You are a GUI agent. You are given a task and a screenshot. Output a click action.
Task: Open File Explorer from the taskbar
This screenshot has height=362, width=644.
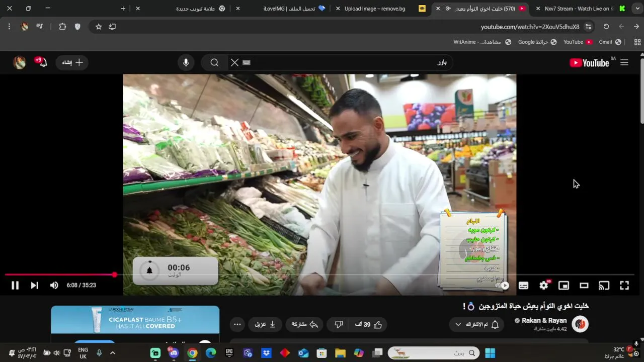[340, 353]
